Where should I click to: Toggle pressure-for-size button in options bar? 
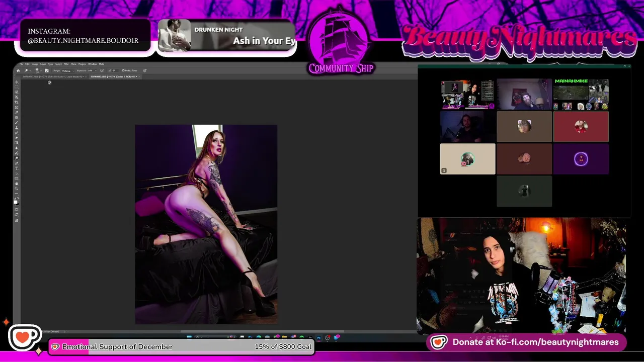(x=144, y=70)
